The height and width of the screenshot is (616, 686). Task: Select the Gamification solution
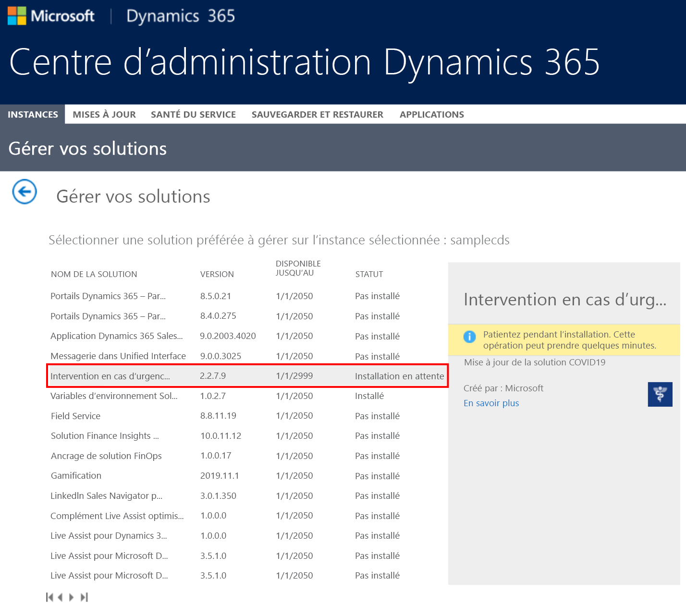coord(247,476)
